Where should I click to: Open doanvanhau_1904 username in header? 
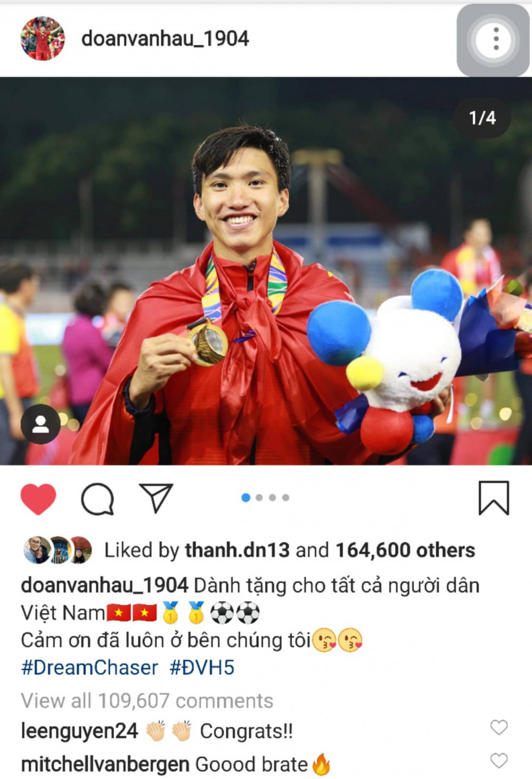[165, 38]
